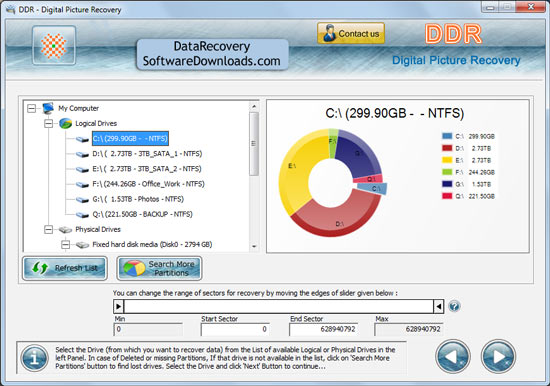Select F:\ 244.26GB Office_Work drive
This screenshot has height=386, width=550.
coord(148,184)
